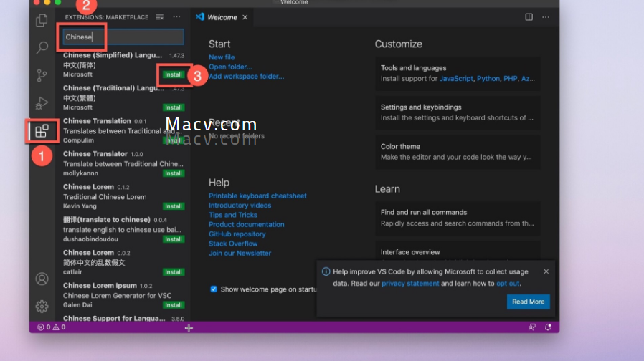The height and width of the screenshot is (361, 644).
Task: Install Python language support link
Action: (x=488, y=79)
